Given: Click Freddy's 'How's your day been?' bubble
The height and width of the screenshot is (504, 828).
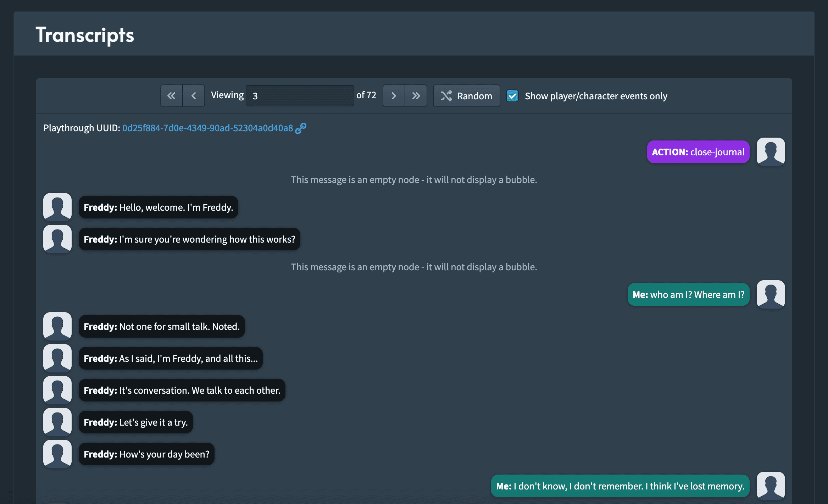Looking at the screenshot, I should [146, 454].
